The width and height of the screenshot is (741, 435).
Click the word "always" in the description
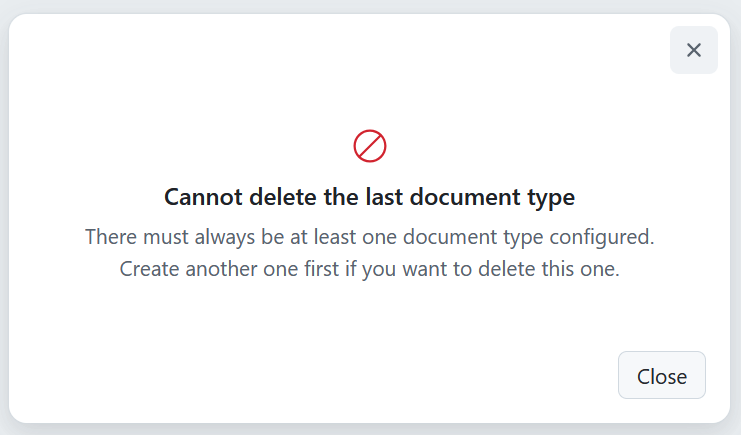click(218, 237)
